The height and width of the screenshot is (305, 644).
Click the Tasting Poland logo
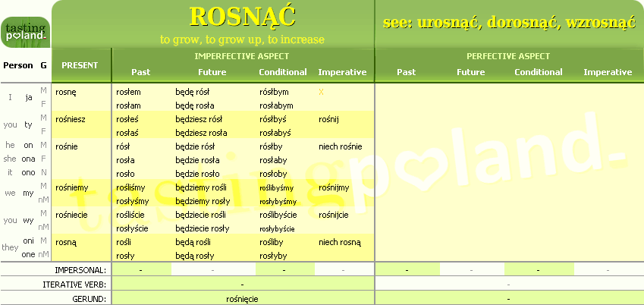26,32
